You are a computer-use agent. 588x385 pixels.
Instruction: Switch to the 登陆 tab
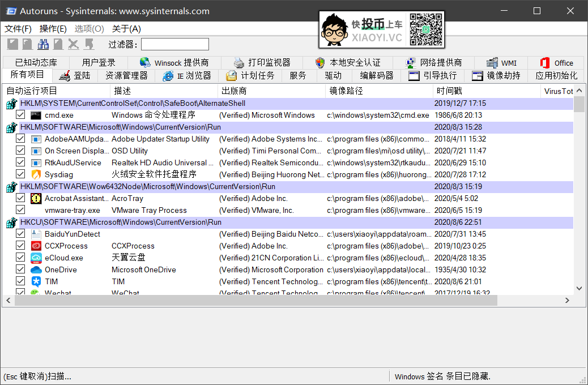(x=75, y=76)
